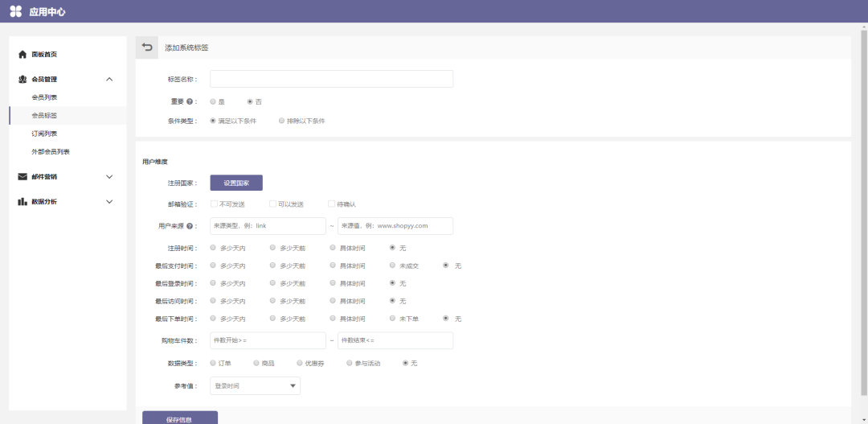Click the bar chart icon beside 数据分析
The width and height of the screenshot is (868, 424).
click(x=23, y=202)
